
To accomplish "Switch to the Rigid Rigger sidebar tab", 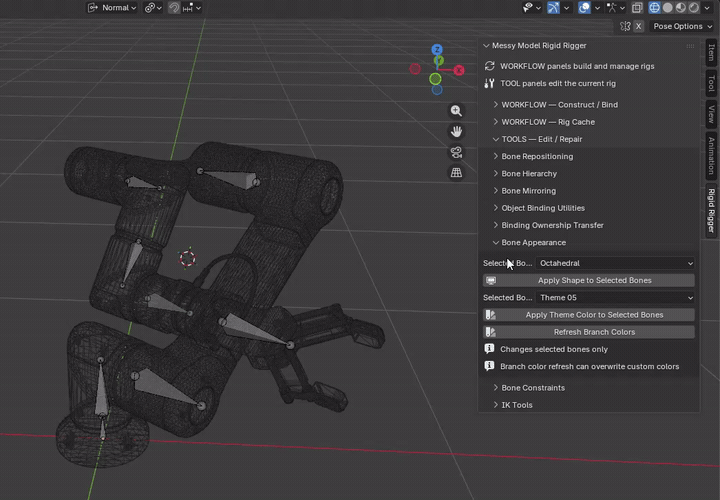I will click(x=711, y=210).
